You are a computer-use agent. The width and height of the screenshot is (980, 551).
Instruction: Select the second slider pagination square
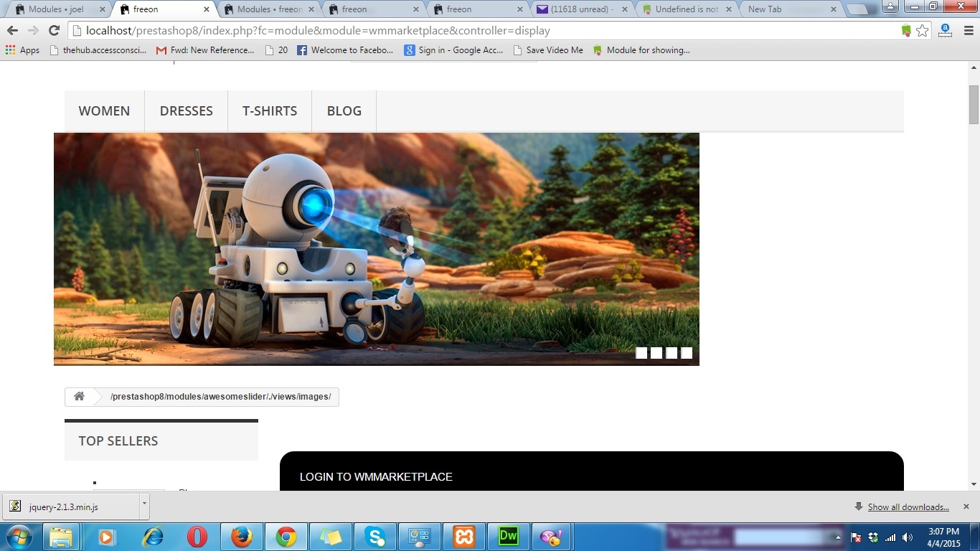coord(656,352)
